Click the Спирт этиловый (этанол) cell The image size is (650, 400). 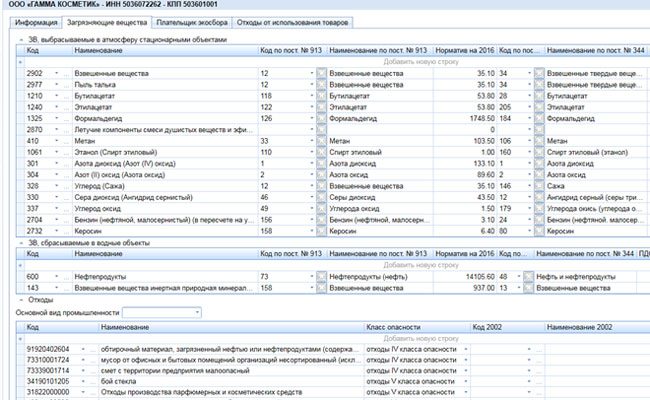coord(597,152)
